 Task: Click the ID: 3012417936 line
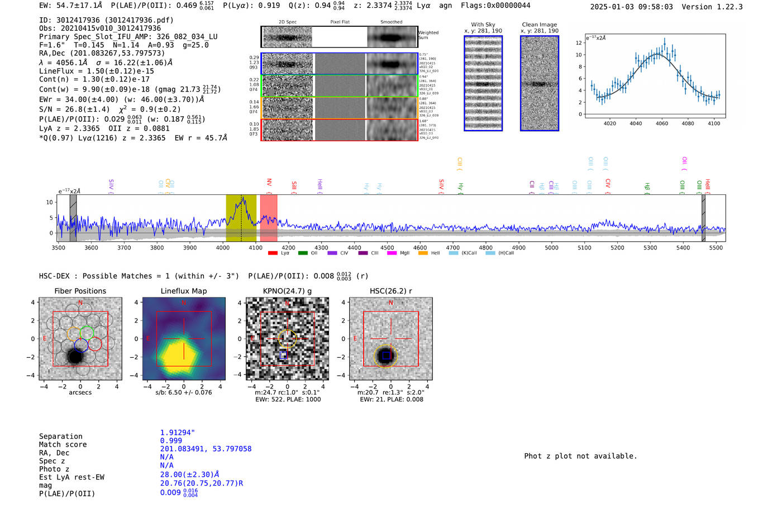[x=106, y=20]
